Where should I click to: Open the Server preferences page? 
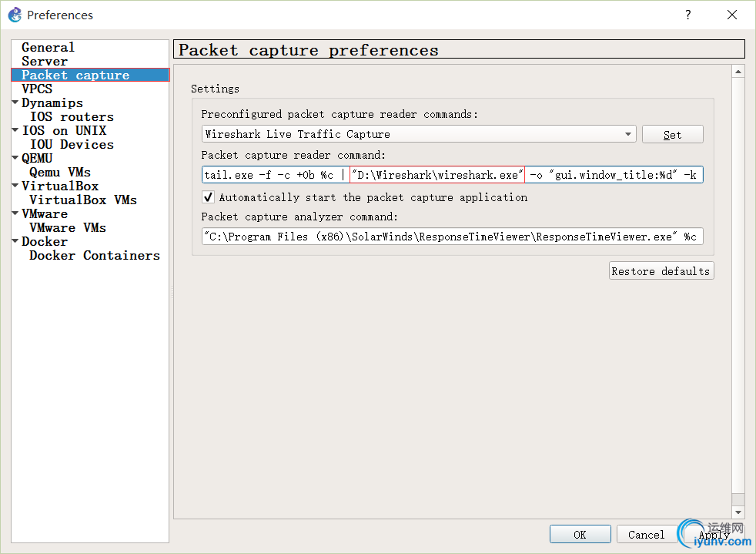point(45,61)
